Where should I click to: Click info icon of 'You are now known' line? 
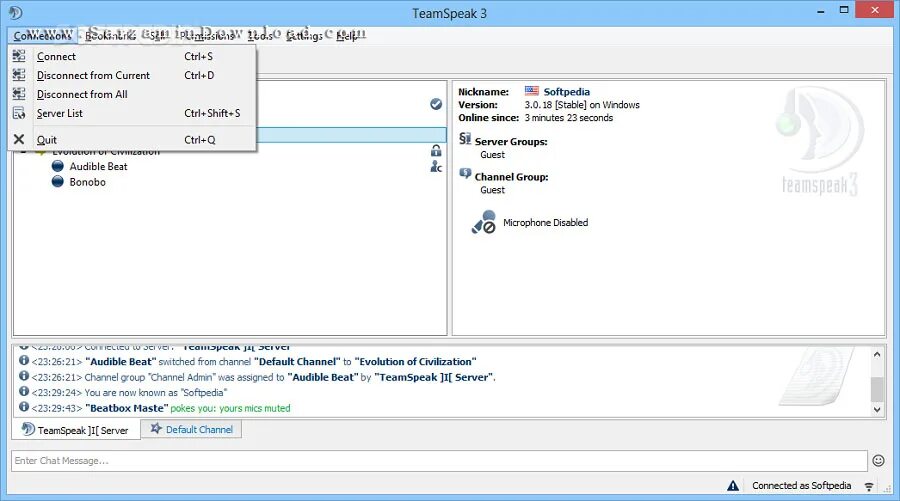click(x=24, y=391)
